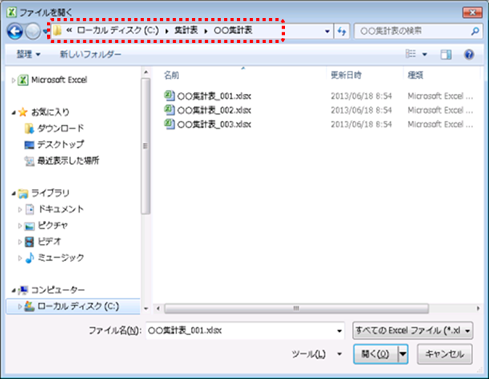Sort files by 更新日時 column header
Image resolution: width=489 pixels, height=379 pixels.
pyautogui.click(x=346, y=75)
